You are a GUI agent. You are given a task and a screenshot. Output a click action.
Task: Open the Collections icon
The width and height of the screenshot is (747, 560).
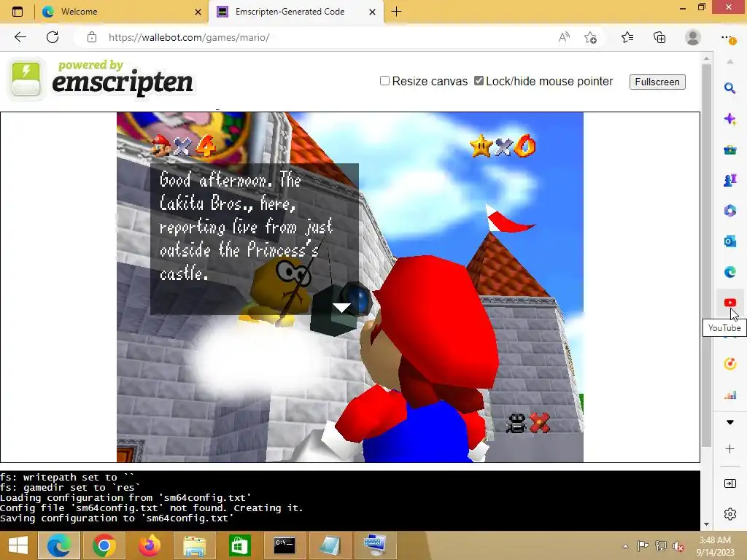(x=659, y=37)
